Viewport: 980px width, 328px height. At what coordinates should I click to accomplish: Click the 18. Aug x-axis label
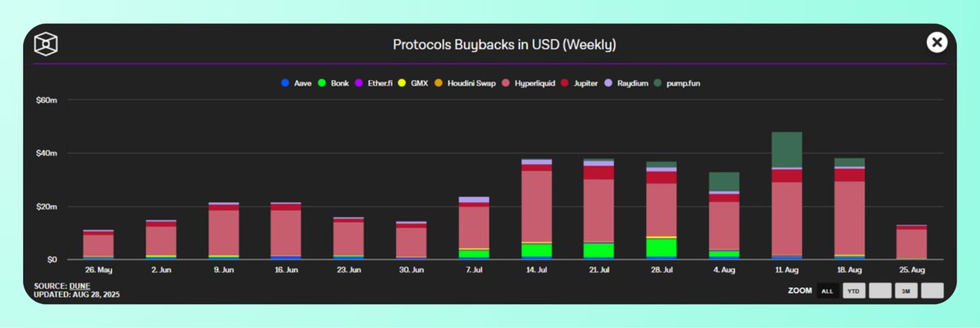(x=849, y=271)
